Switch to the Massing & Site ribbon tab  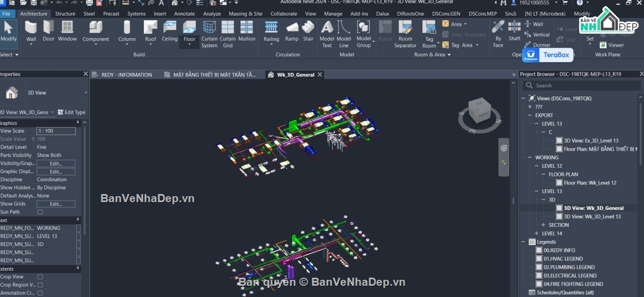(x=245, y=13)
